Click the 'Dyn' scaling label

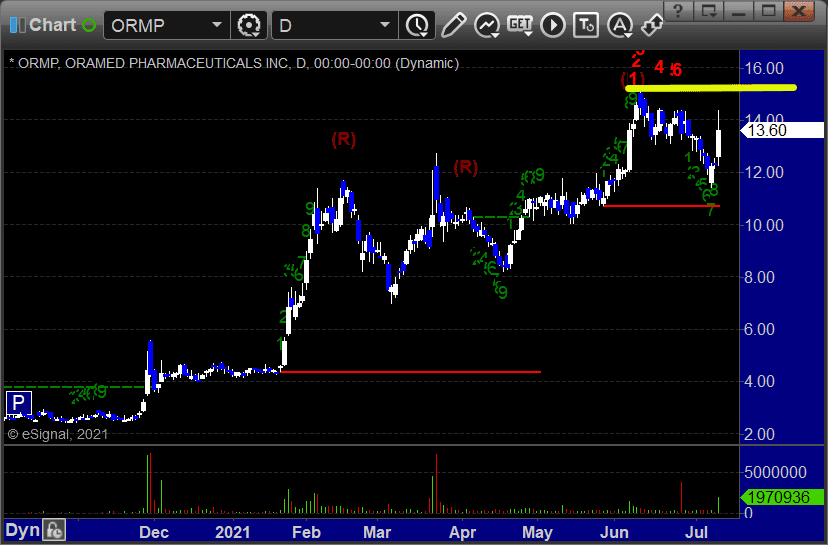pyautogui.click(x=22, y=530)
